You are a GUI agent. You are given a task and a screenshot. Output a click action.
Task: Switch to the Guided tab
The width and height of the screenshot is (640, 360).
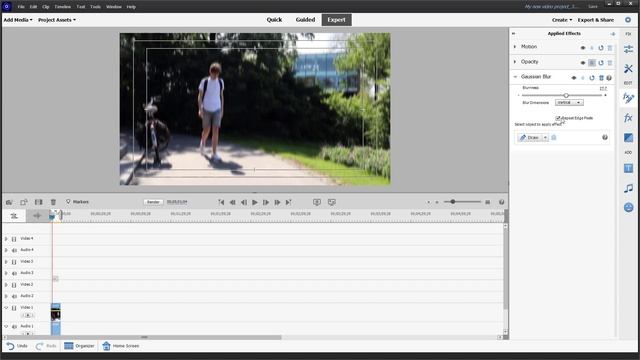coord(305,20)
